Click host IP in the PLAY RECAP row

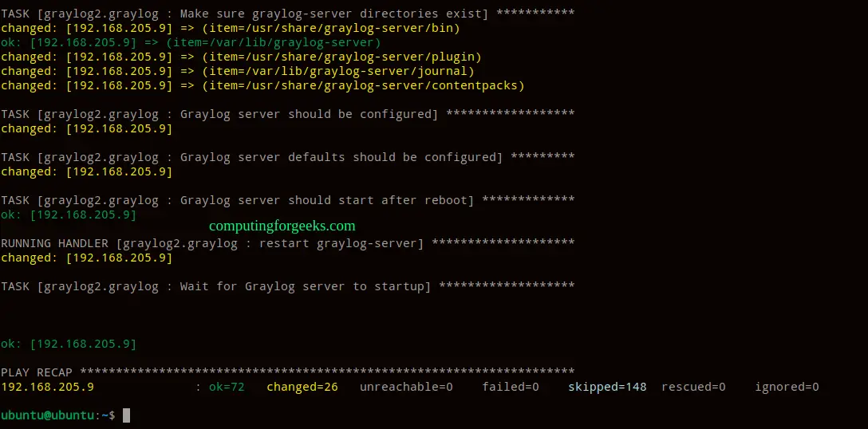(x=48, y=387)
